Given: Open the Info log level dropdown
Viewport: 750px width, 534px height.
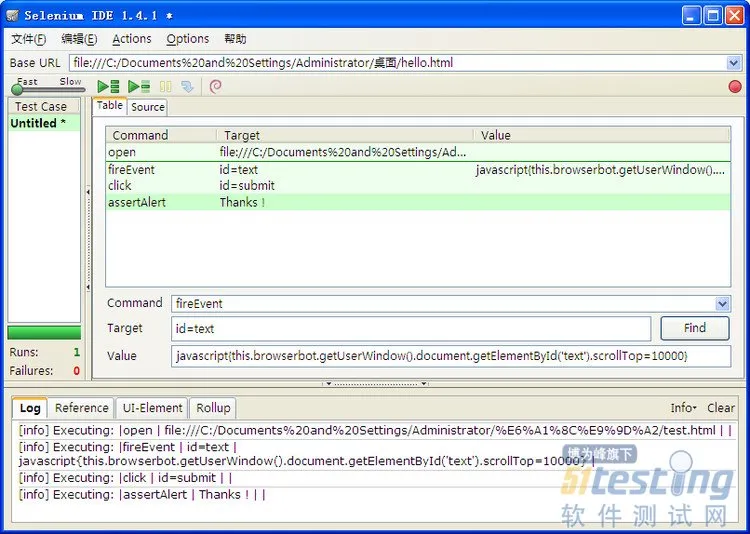Looking at the screenshot, I should pyautogui.click(x=683, y=408).
